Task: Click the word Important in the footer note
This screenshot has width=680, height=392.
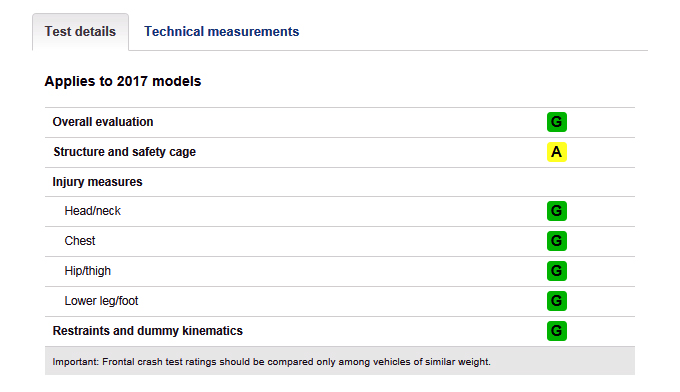Action: [75, 362]
